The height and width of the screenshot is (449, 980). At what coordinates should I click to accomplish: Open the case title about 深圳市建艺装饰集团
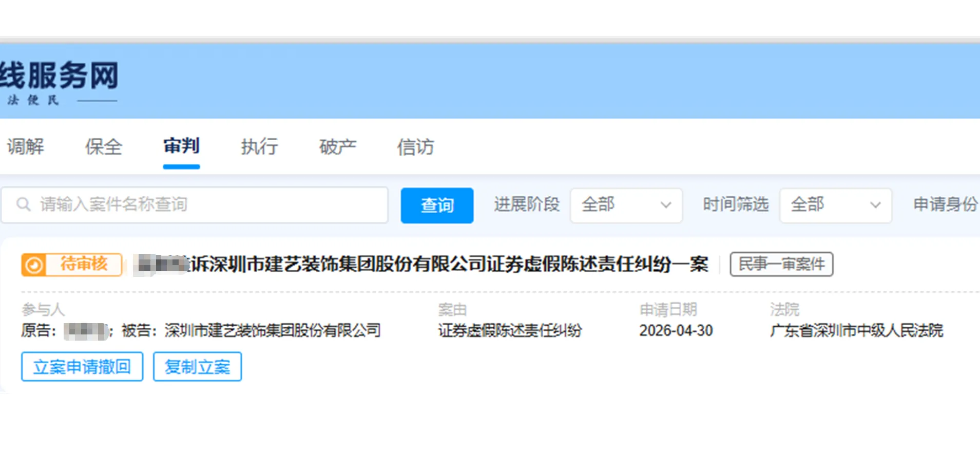[x=421, y=265]
